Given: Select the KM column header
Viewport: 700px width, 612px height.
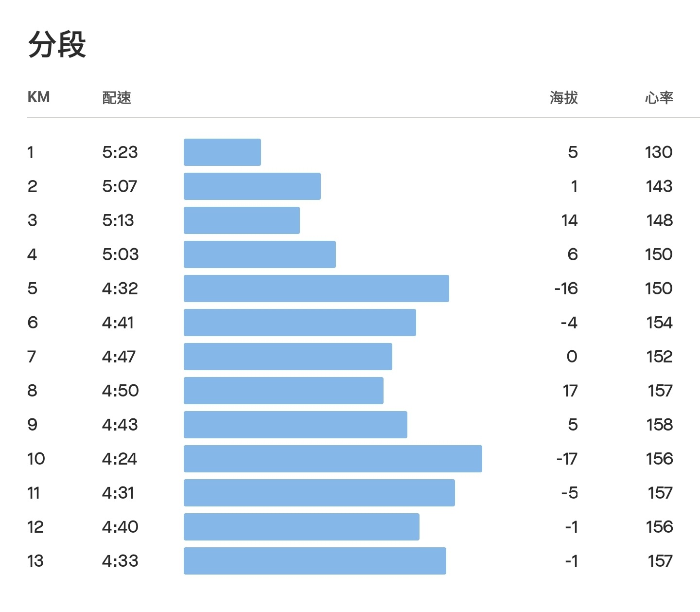Looking at the screenshot, I should [39, 97].
